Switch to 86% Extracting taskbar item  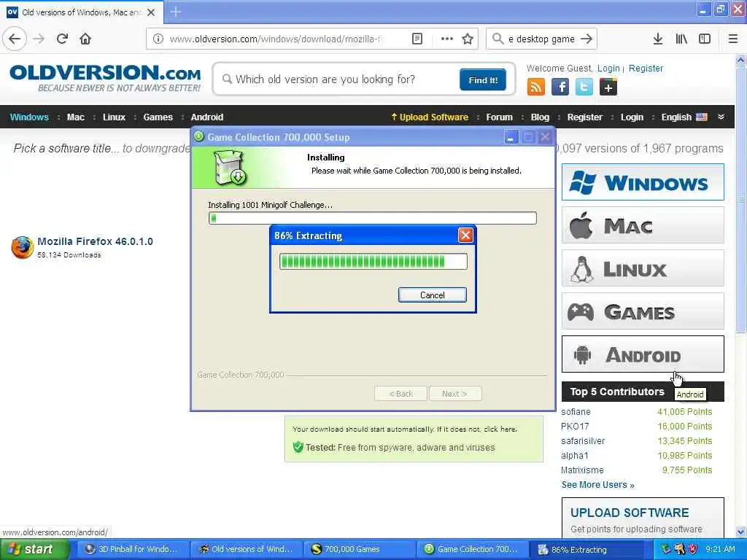585,550
